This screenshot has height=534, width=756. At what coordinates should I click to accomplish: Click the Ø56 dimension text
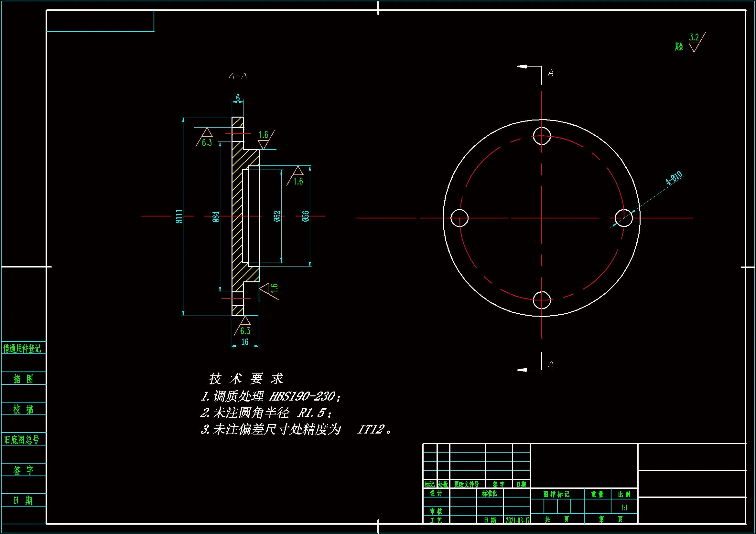point(306,216)
